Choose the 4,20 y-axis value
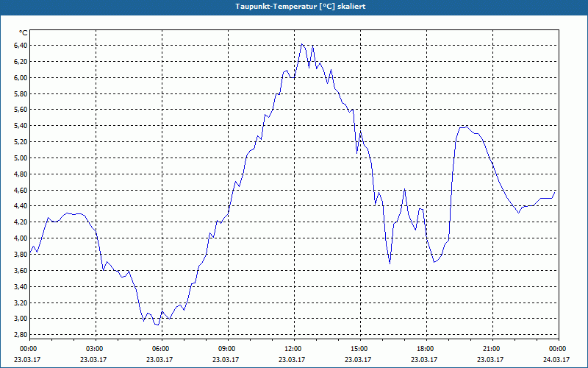The image size is (588, 368). tap(21, 222)
